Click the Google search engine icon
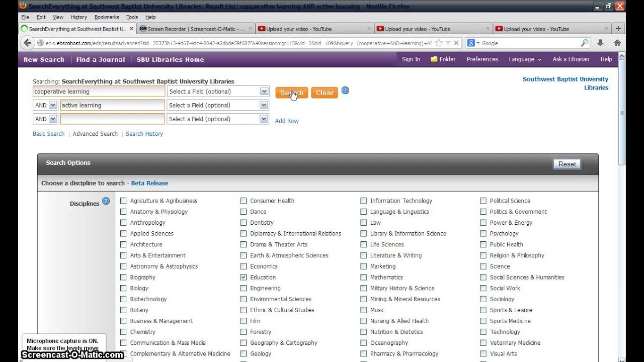Screen dimensions: 644x362 471,43
